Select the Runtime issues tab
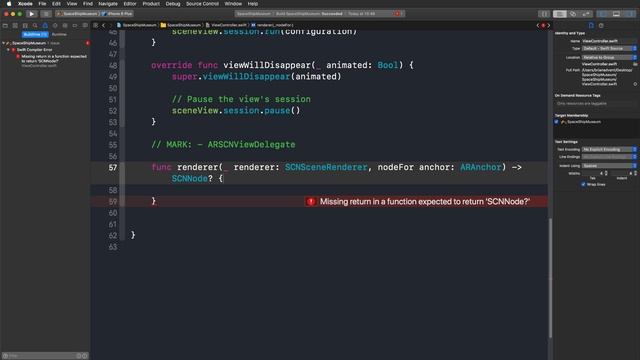The width and height of the screenshot is (640, 360). [59, 34]
